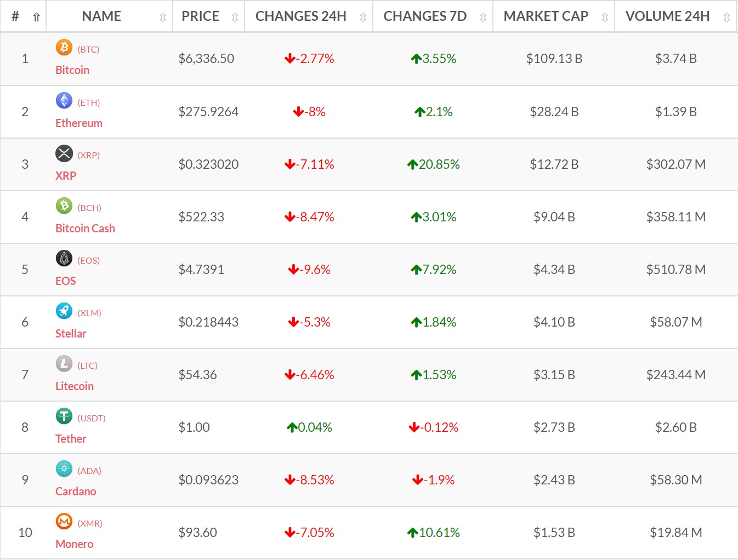
Task: Click Tether volume $2.60 B
Action: (676, 427)
